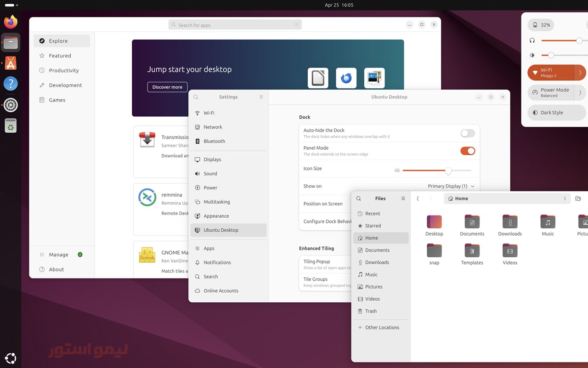Toggle Power Mode Balanced quick setting
588x368 pixels.
551,92
